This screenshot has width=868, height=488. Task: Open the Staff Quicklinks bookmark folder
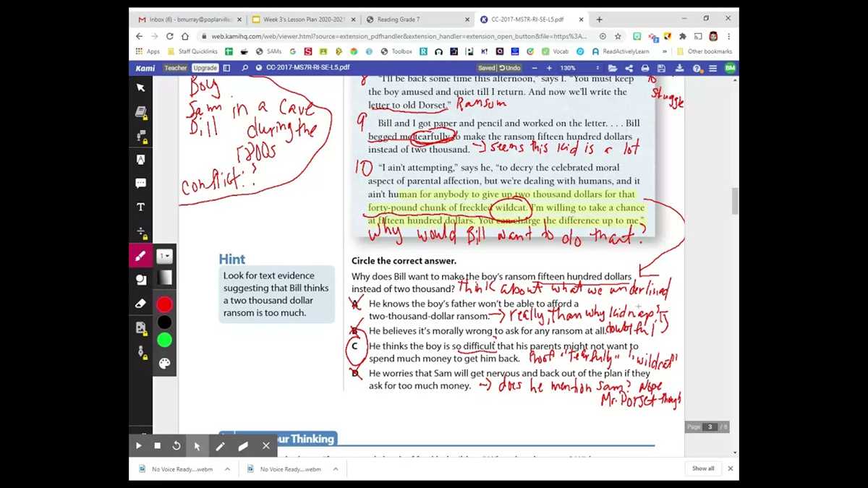[193, 51]
